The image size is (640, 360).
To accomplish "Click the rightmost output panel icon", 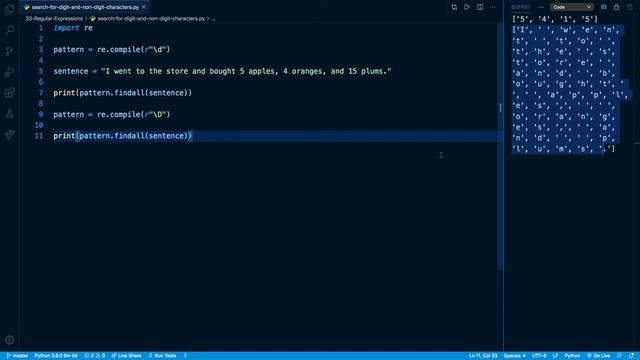I will [x=630, y=7].
